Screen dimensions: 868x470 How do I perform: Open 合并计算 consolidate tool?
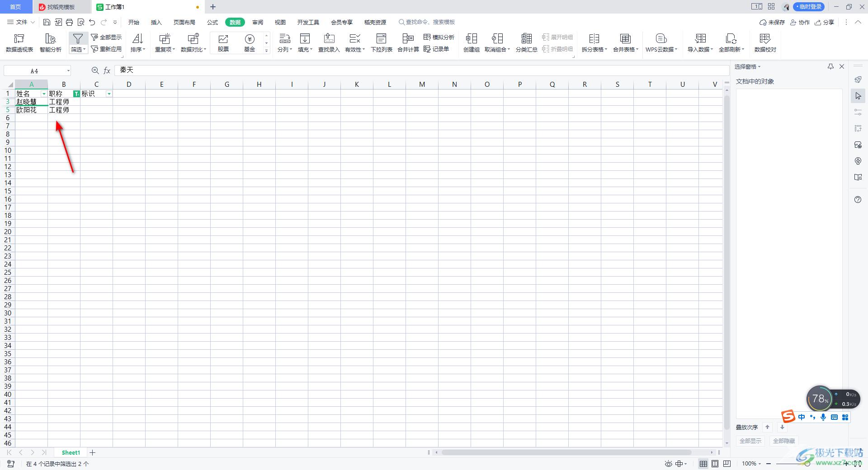(408, 43)
